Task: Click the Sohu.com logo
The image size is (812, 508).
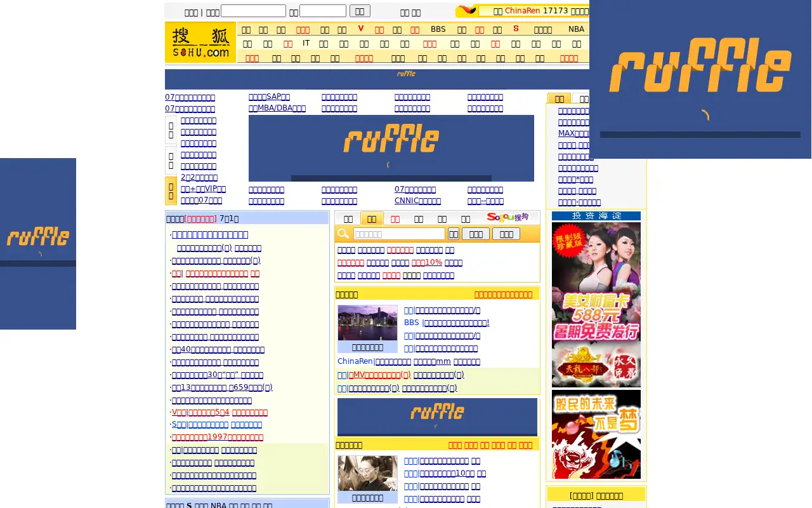Action: tap(200, 43)
